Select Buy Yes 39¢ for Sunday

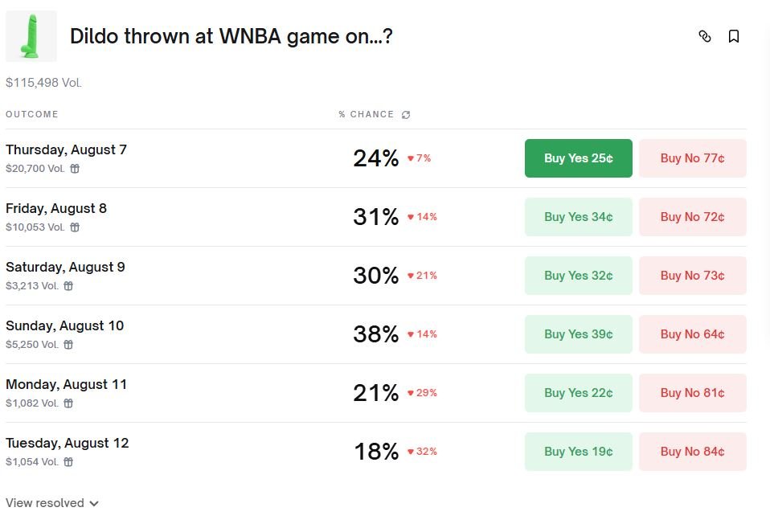tap(578, 334)
